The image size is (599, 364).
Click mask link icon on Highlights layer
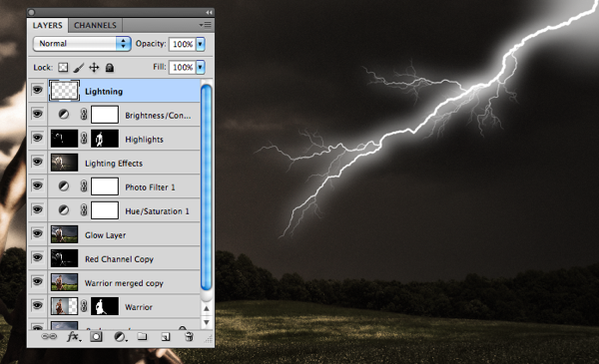(84, 139)
